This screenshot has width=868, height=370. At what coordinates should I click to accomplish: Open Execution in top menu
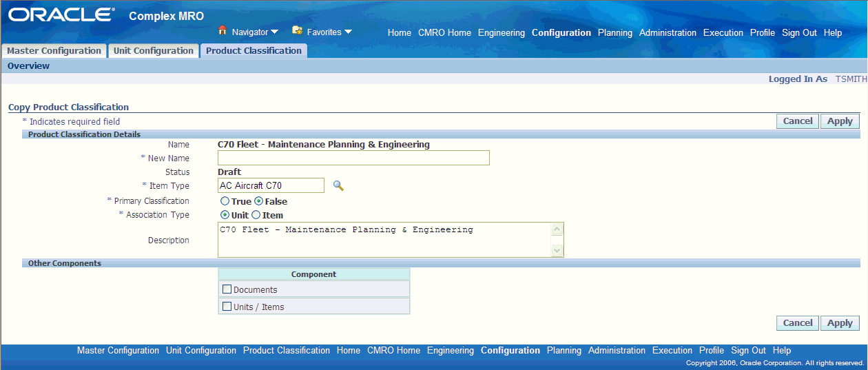[723, 33]
